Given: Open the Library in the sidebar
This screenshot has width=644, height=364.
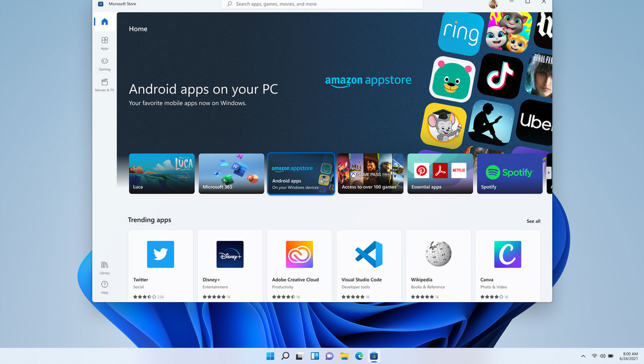Looking at the screenshot, I should tap(105, 267).
